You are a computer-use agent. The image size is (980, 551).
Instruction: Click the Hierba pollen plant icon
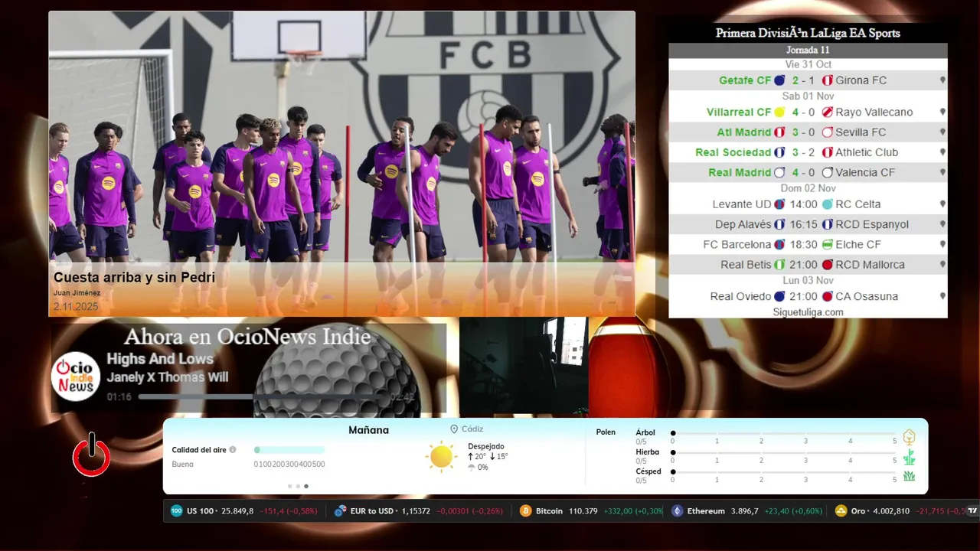(x=909, y=458)
